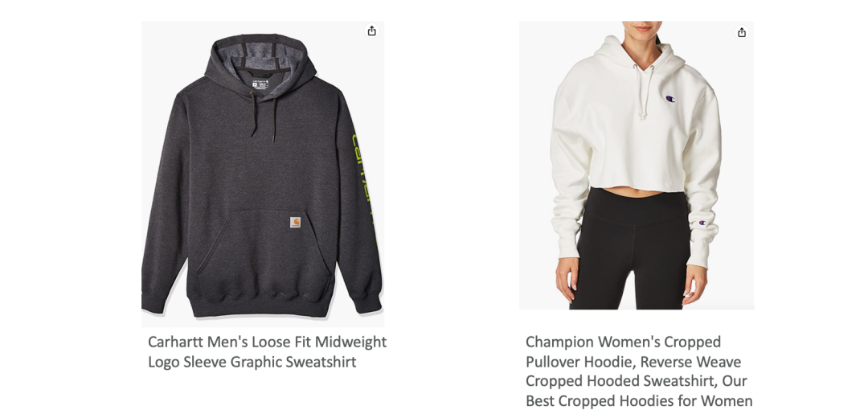Click the share icon on Carhartt sweatshirt image
Viewport: 868px width, 410px height.
[x=372, y=31]
